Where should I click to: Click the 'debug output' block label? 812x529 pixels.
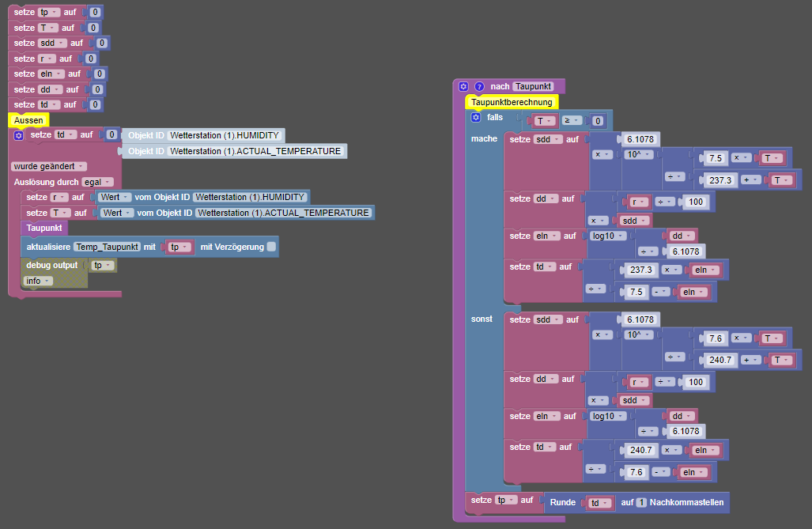pyautogui.click(x=51, y=265)
